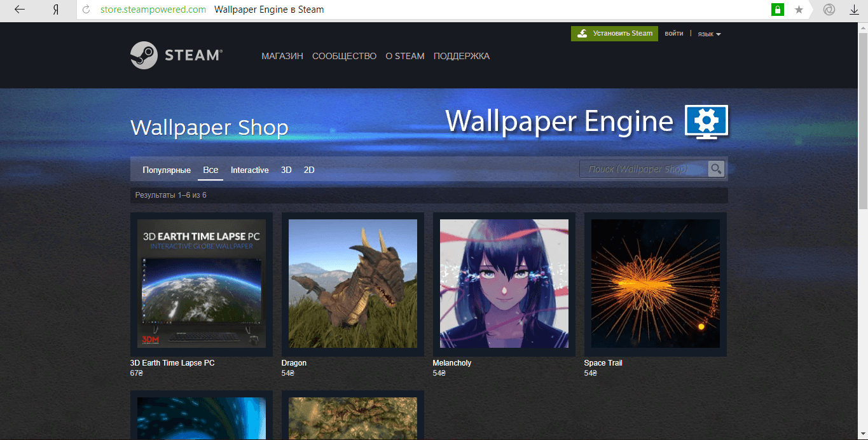The height and width of the screenshot is (440, 868).
Task: Click the store.steampowered.com address text
Action: pyautogui.click(x=153, y=10)
